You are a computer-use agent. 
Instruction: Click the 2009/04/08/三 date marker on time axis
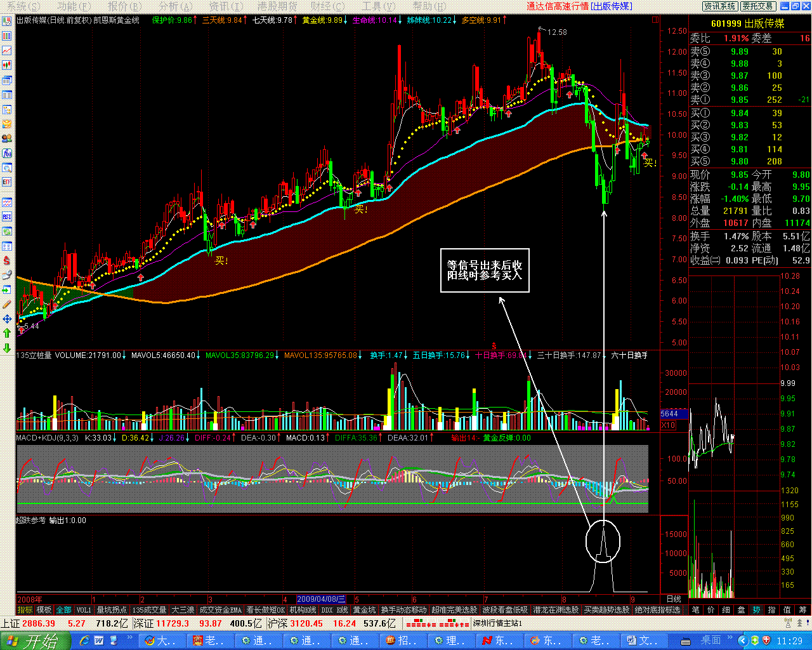321,599
